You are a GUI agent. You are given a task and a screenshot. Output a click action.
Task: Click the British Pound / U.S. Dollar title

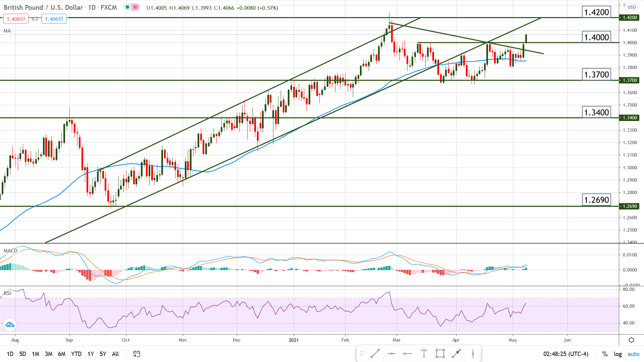tap(43, 7)
